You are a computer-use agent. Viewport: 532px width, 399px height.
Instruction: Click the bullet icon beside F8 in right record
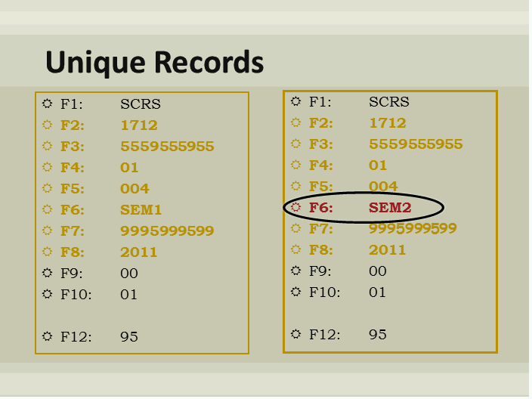(x=296, y=249)
